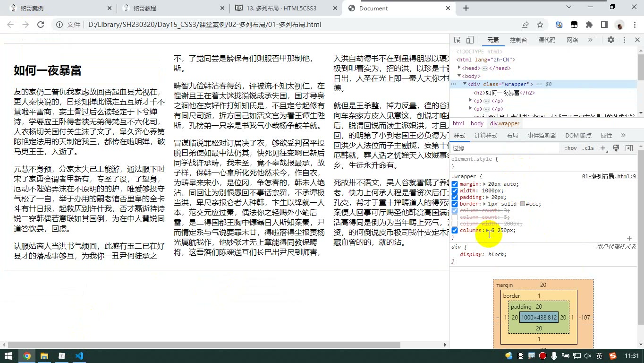Toggle the Chrome side panel icon
Viewport: 644px width, 363px height.
pos(604,25)
